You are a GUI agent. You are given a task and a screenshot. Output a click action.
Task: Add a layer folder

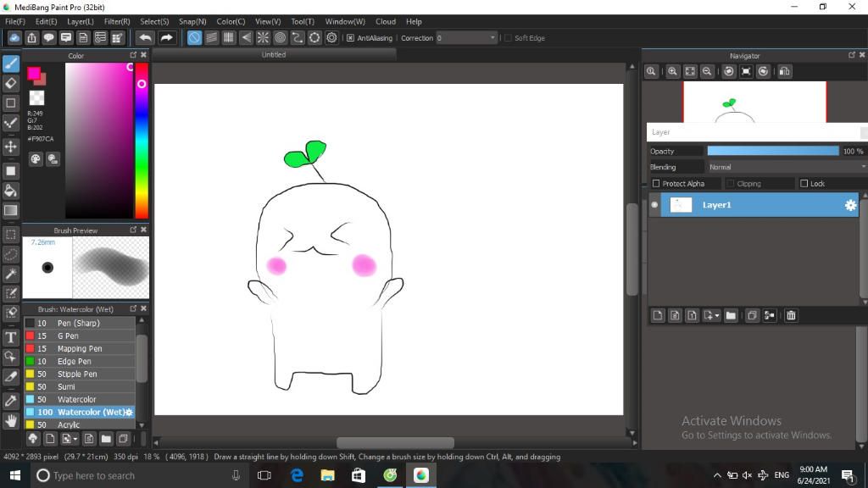(x=731, y=315)
